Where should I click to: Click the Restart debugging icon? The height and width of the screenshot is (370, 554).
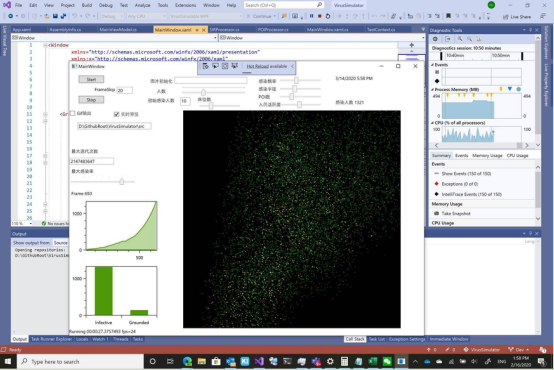click(x=328, y=16)
